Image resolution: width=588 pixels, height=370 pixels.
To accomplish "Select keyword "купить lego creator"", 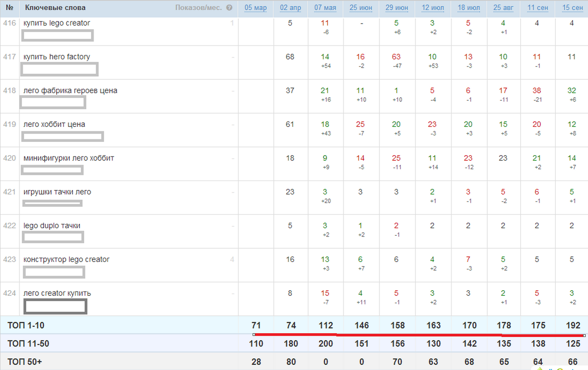I will (57, 23).
